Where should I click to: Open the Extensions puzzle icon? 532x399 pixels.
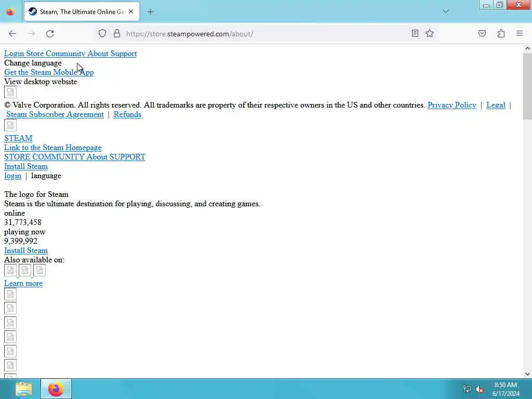501,34
